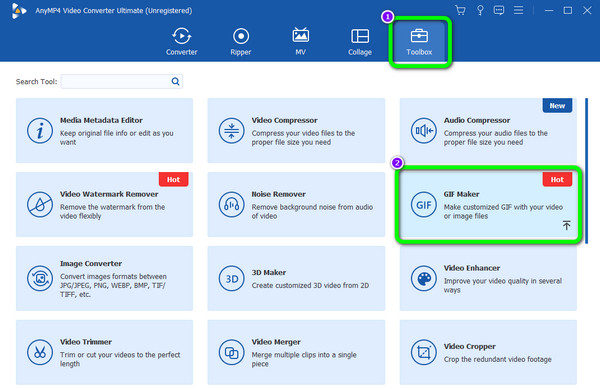
Task: Click the Video Watermark Remover icon
Action: click(40, 205)
